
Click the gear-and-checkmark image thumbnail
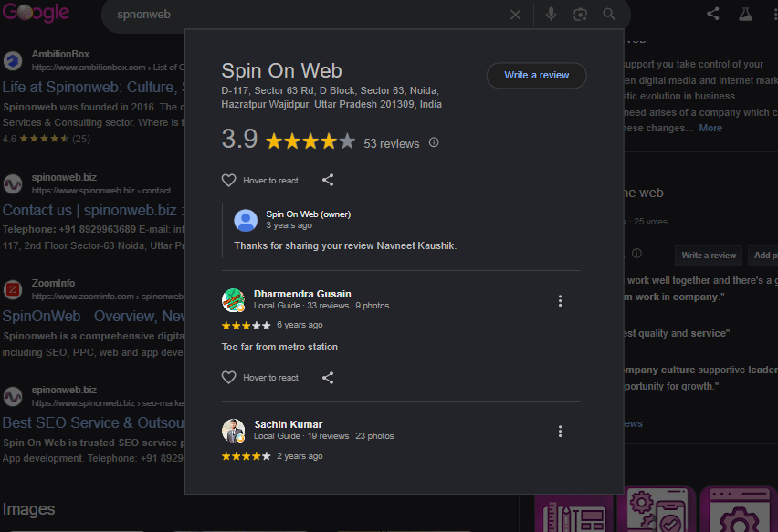click(657, 510)
